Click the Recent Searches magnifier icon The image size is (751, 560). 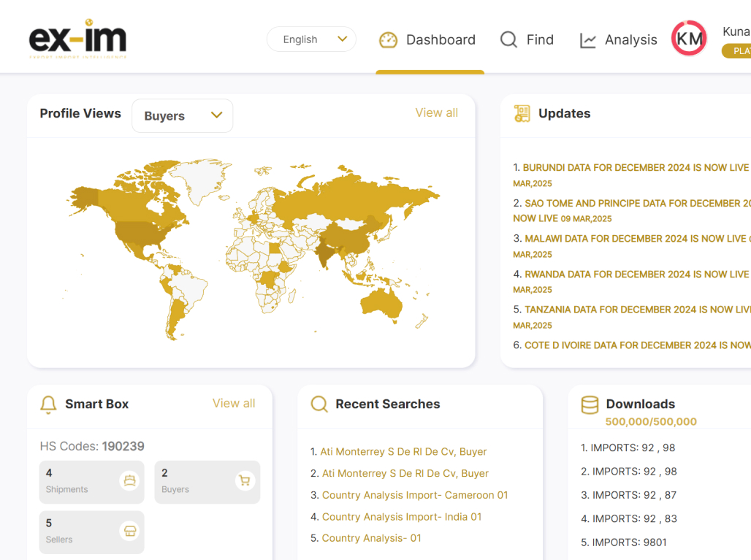[x=319, y=404]
